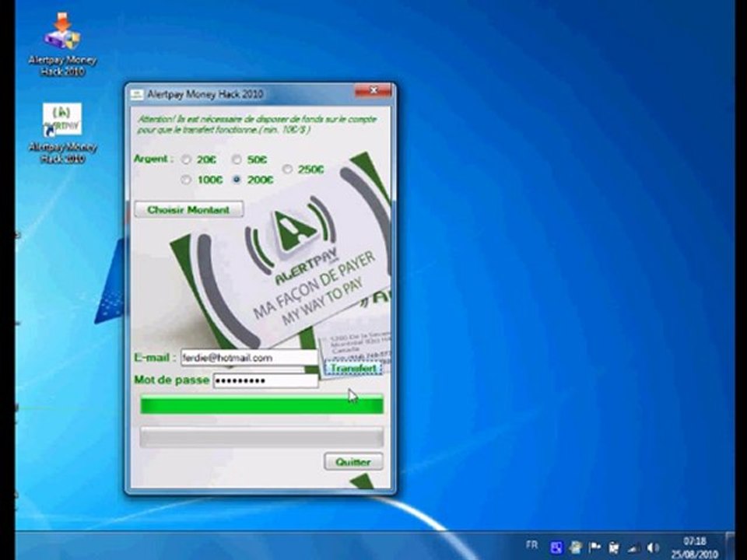Viewport: 747px width, 560px height.
Task: Click the Argent label
Action: point(153,159)
